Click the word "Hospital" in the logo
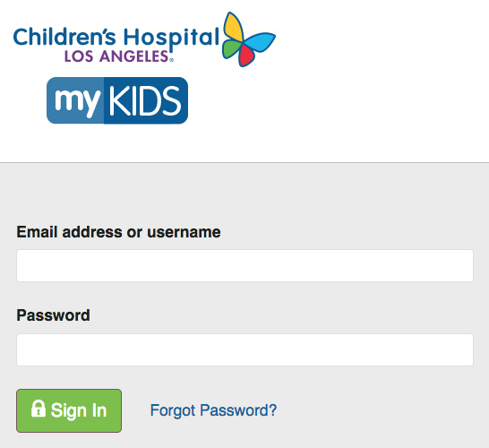 point(172,38)
